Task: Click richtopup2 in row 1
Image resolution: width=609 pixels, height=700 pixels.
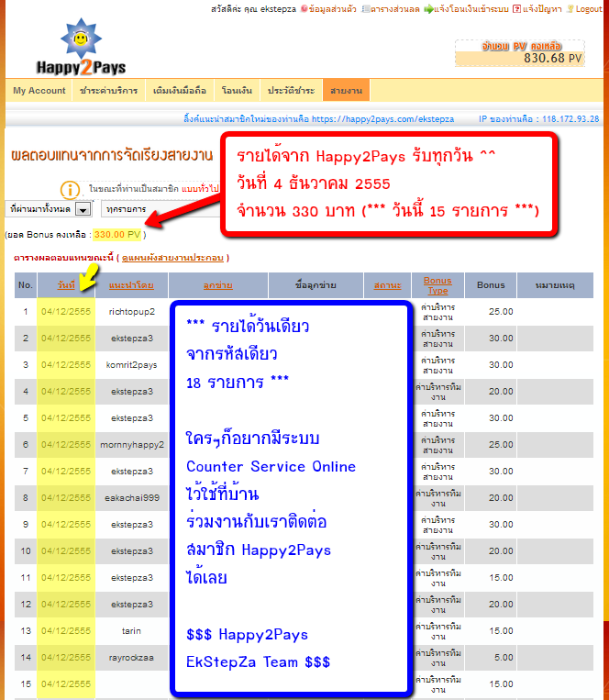Action: tap(132, 312)
